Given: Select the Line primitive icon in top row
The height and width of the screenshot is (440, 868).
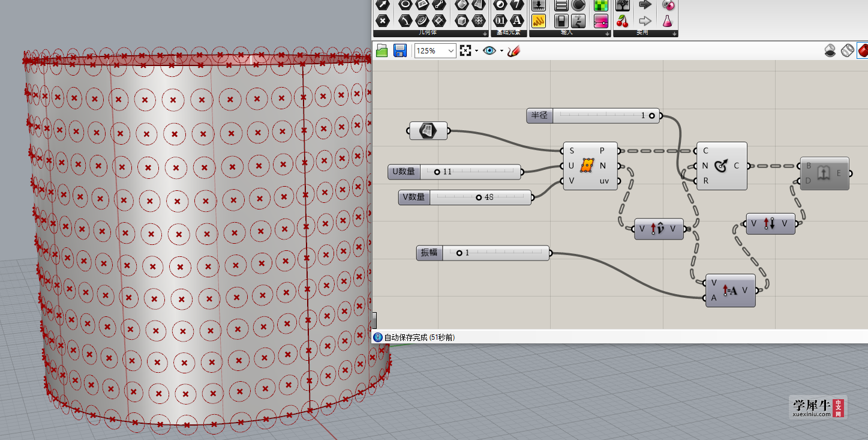Looking at the screenshot, I should [439, 5].
